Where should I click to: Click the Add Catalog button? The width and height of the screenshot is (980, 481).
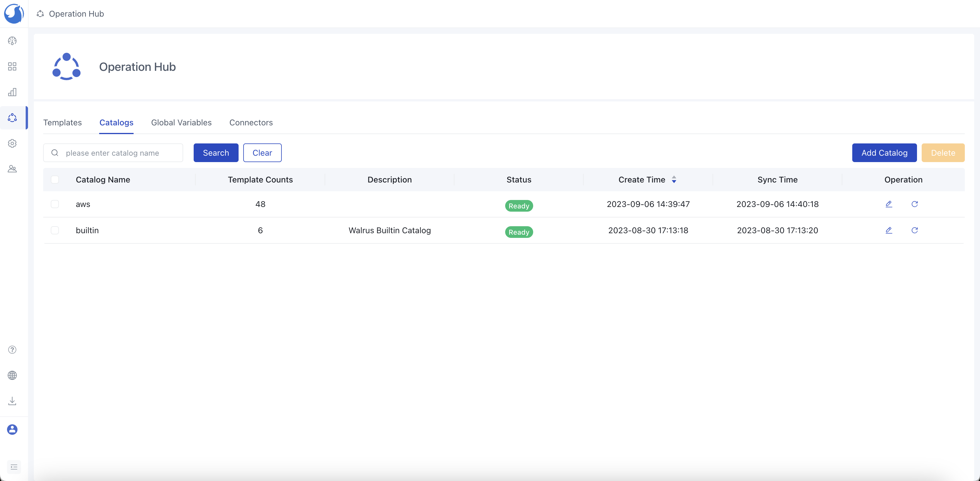pos(884,152)
